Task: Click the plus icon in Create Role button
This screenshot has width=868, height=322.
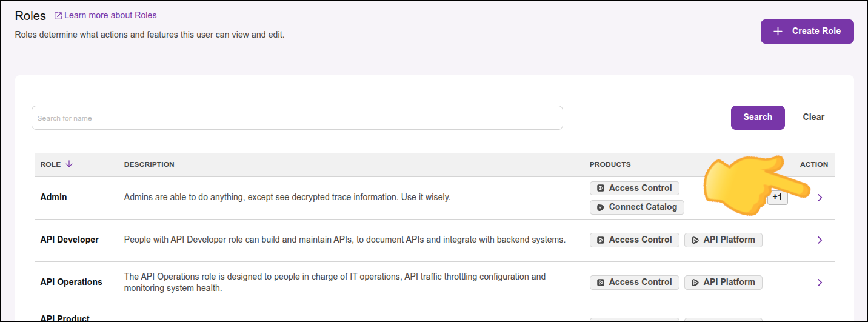Action: 778,32
